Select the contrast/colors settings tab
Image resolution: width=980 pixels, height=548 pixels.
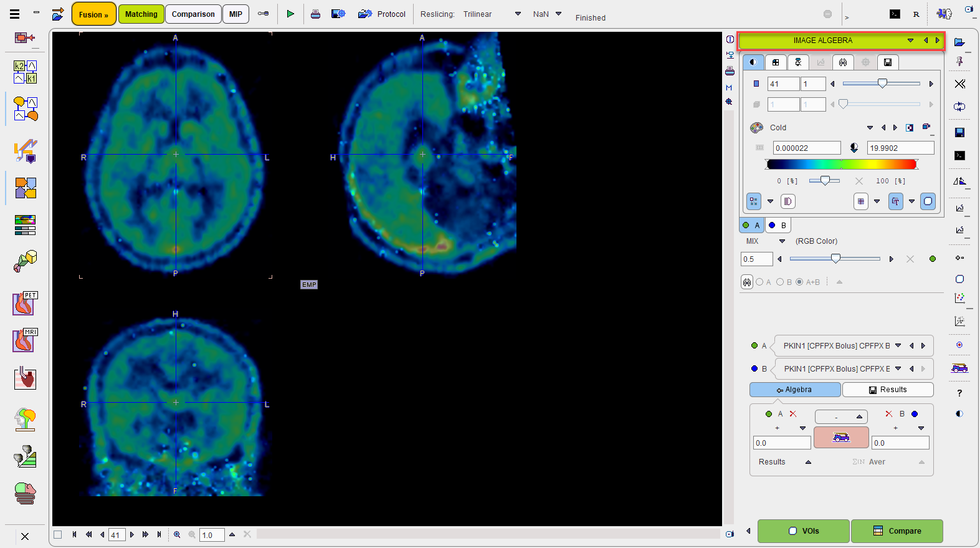pyautogui.click(x=753, y=62)
